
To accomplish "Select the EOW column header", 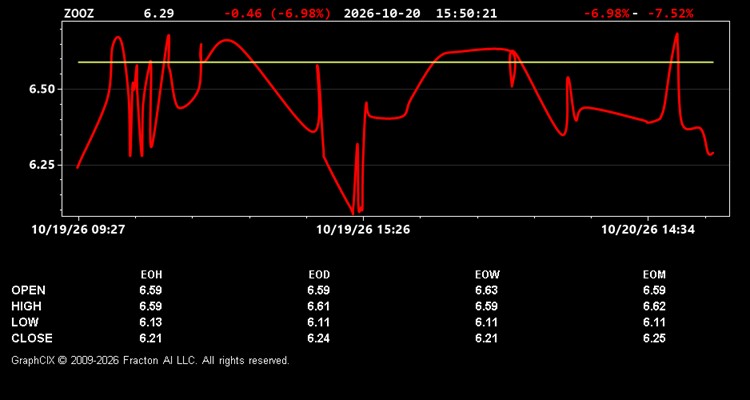I will [487, 275].
